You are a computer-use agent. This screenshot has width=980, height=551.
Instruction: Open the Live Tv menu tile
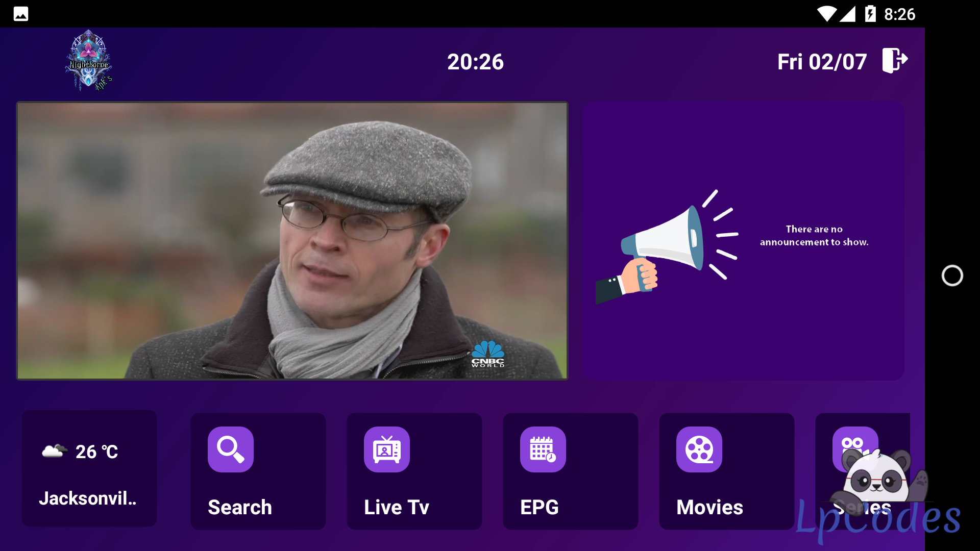click(x=414, y=471)
